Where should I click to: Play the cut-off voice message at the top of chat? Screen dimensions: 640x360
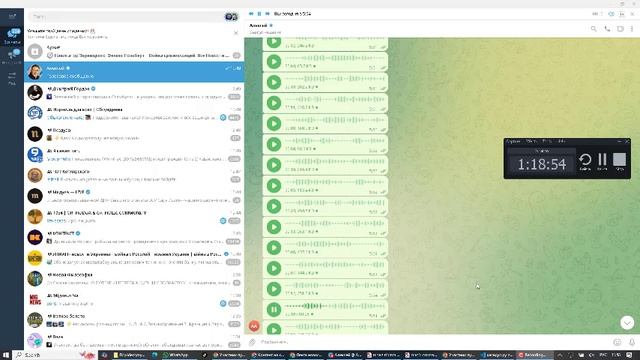click(x=274, y=42)
